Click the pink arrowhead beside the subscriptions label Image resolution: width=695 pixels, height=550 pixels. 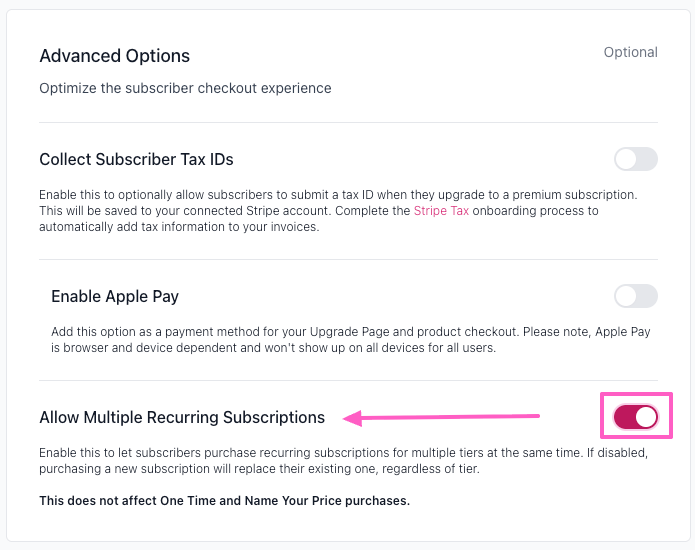(350, 417)
